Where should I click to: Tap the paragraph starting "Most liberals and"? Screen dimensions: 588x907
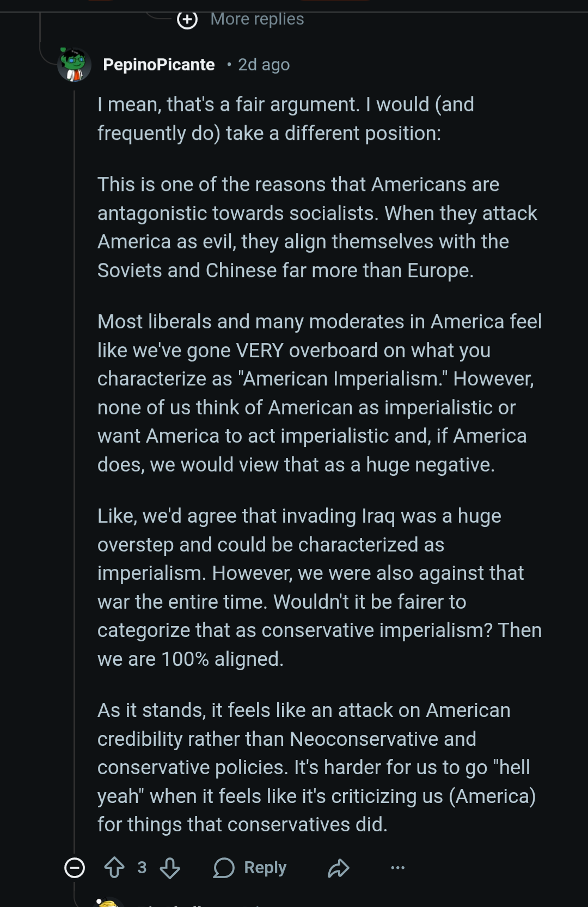click(319, 393)
